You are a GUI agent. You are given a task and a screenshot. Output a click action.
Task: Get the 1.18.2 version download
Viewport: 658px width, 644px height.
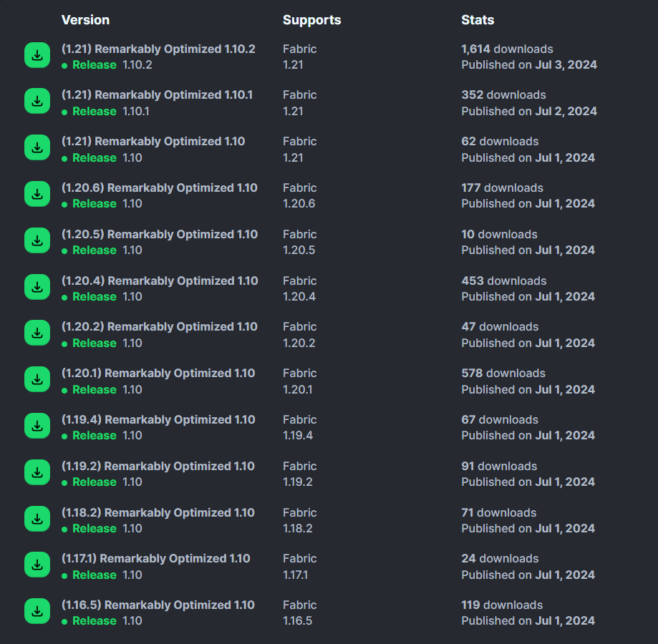click(x=37, y=519)
